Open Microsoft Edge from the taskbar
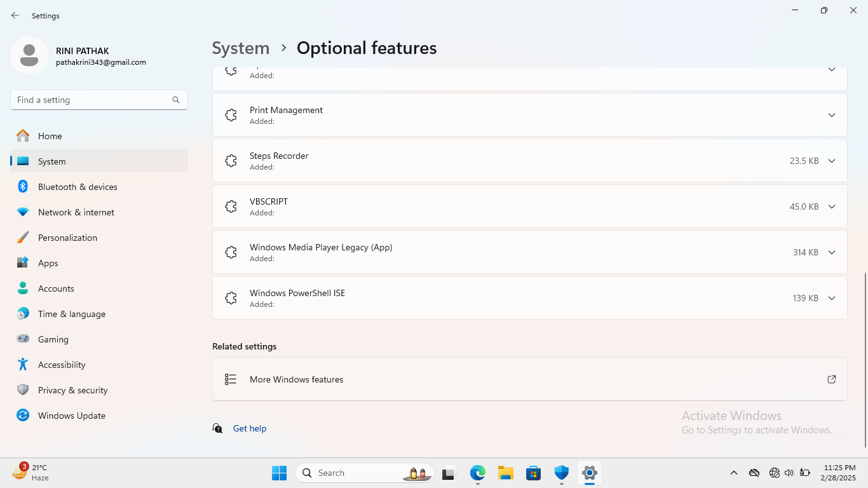The image size is (868, 488). click(477, 473)
